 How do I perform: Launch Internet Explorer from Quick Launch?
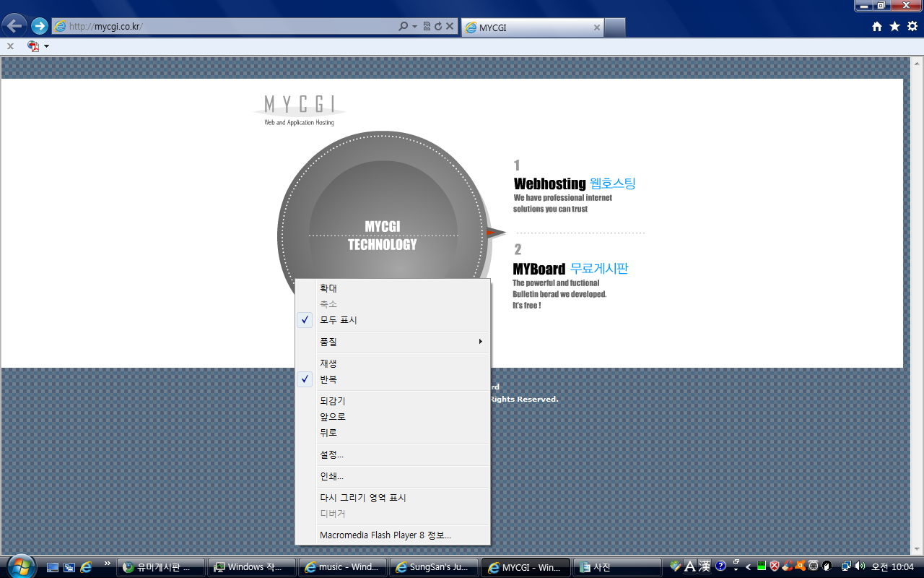[86, 567]
